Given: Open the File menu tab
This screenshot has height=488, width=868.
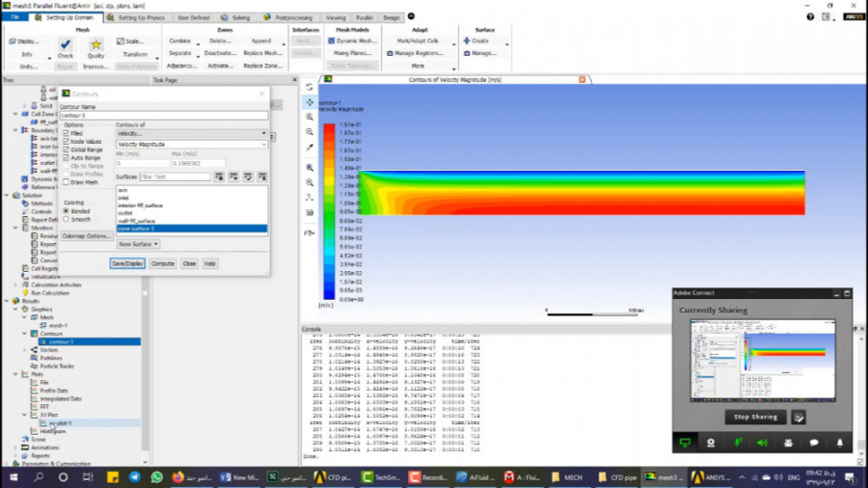Looking at the screenshot, I should [14, 17].
